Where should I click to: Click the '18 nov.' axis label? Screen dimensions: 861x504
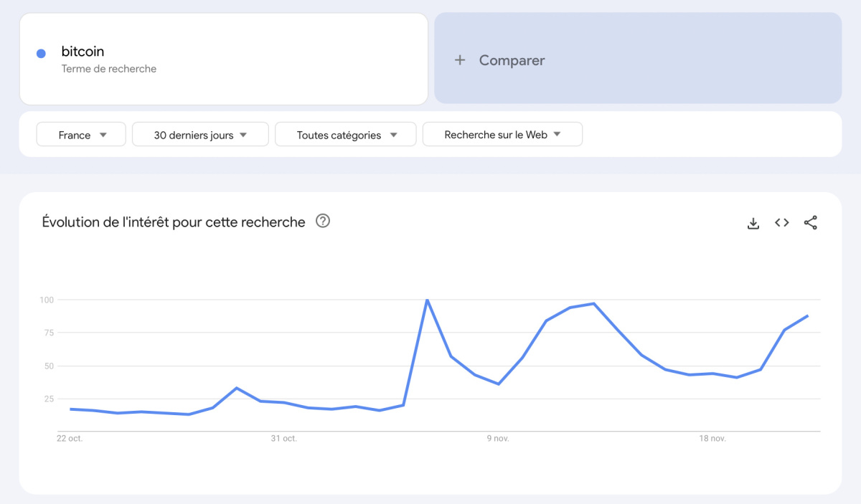click(x=712, y=438)
